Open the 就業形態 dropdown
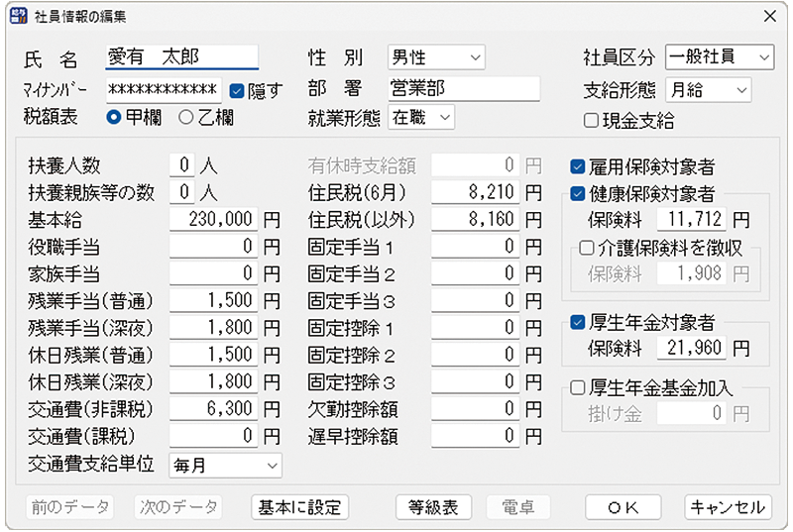The width and height of the screenshot is (793, 532). (421, 117)
